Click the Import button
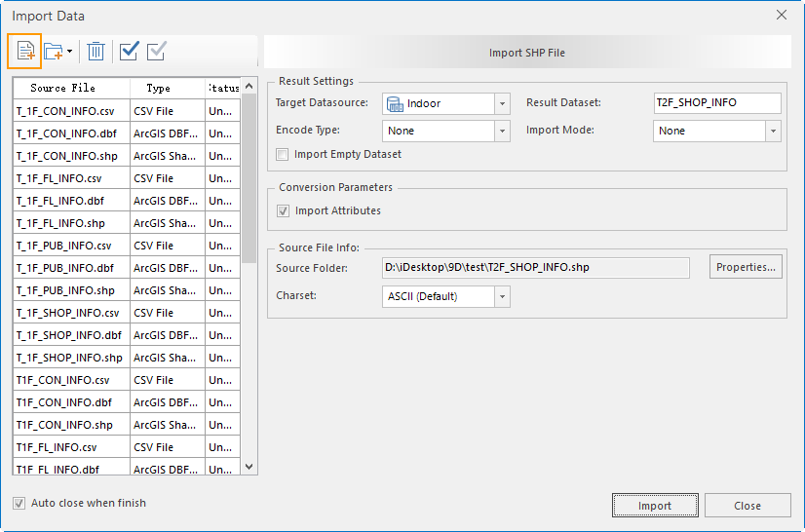 (x=654, y=506)
